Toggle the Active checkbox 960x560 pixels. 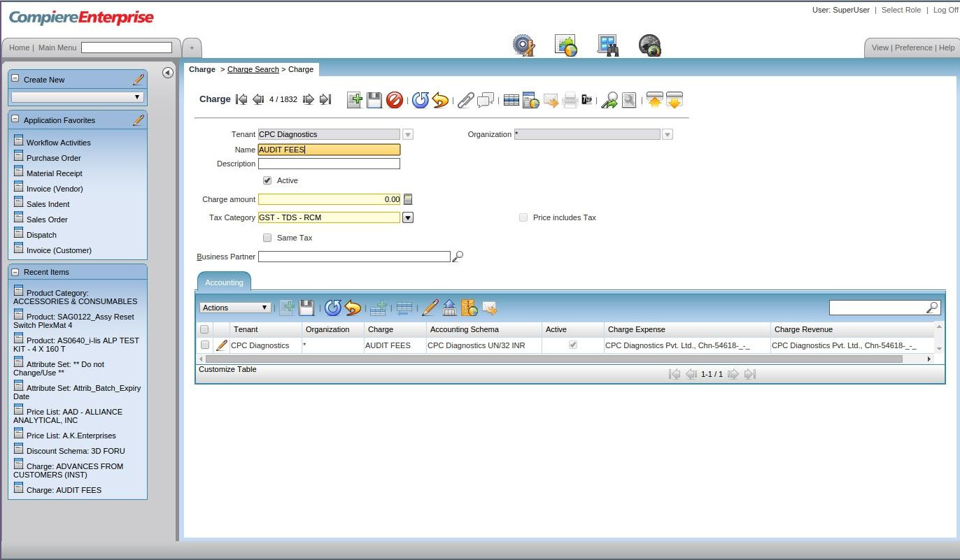coord(267,180)
